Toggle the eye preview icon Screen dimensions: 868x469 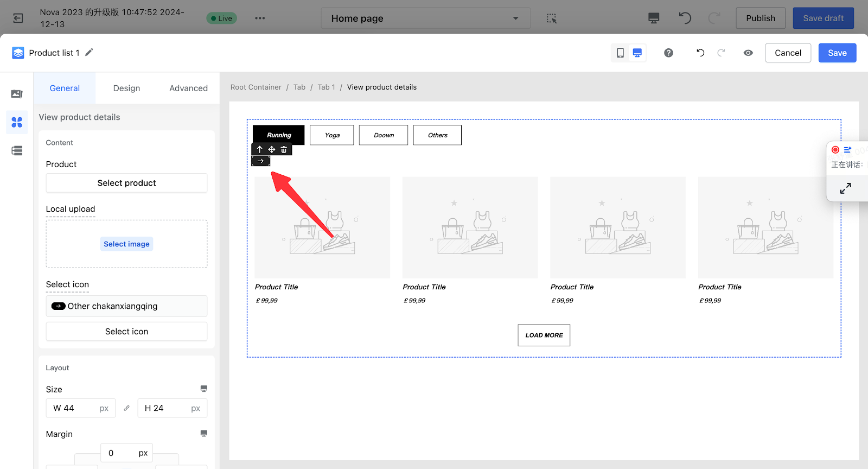(748, 53)
